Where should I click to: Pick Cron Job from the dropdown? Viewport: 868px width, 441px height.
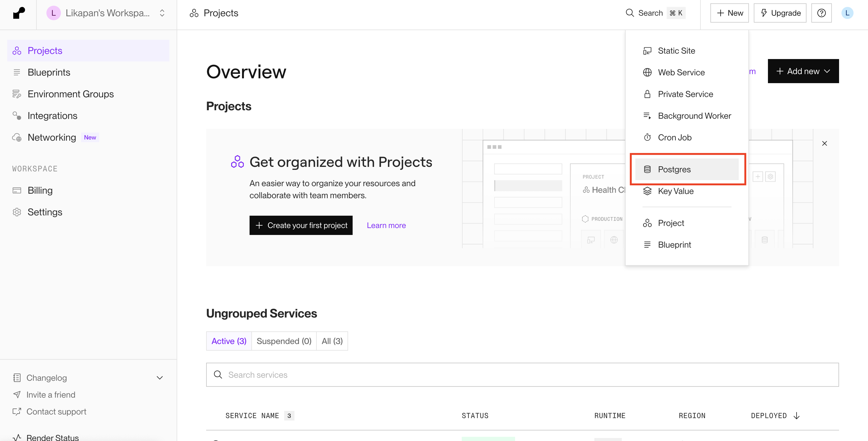point(674,137)
